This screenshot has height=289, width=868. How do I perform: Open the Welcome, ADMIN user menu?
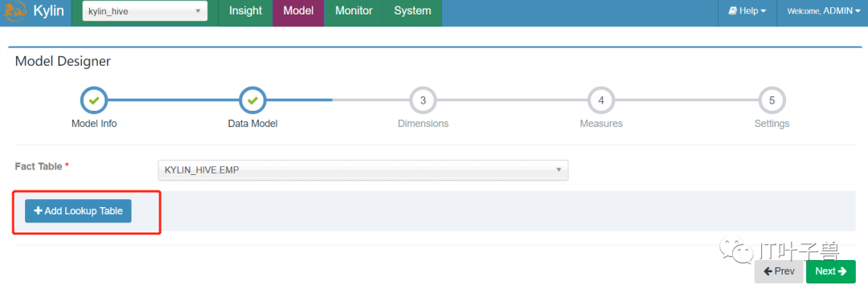coord(823,11)
